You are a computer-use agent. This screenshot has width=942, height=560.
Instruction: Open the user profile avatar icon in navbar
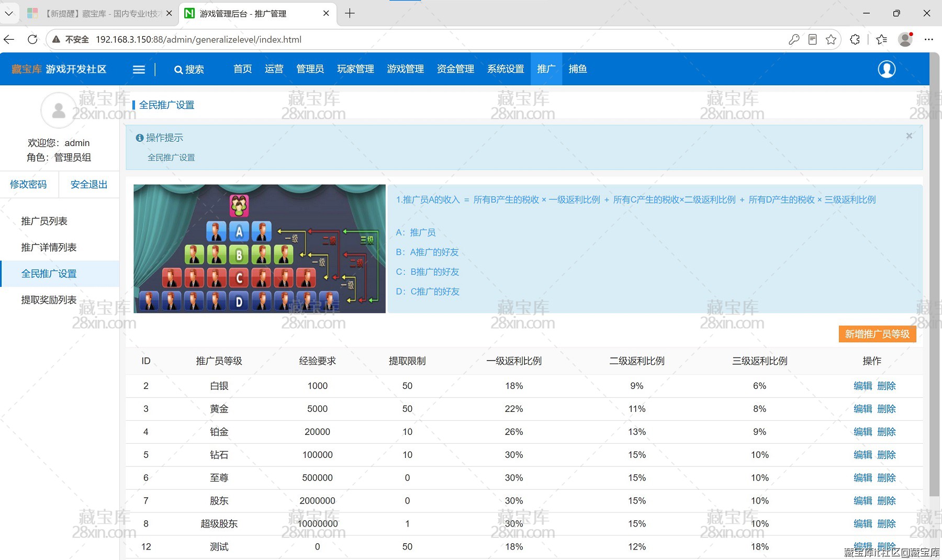point(887,69)
